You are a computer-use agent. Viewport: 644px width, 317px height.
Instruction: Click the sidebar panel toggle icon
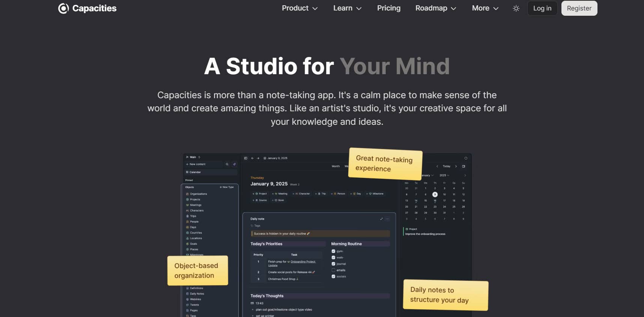[246, 158]
